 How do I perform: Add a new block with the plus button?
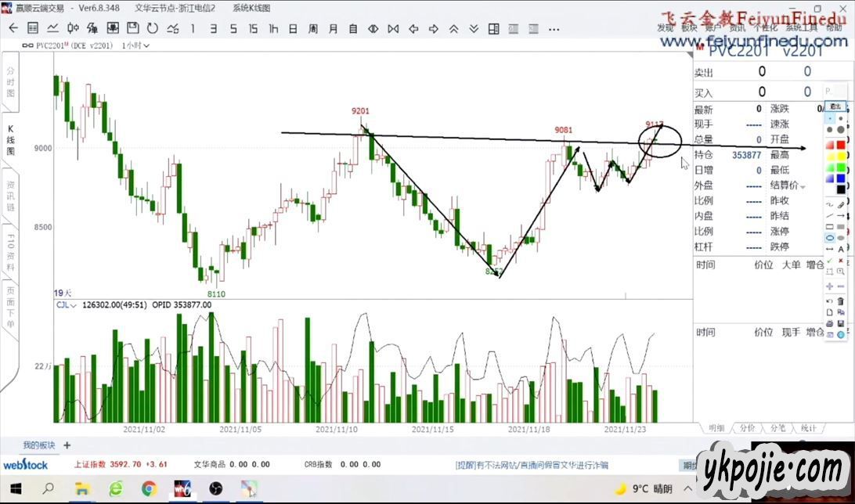pyautogui.click(x=67, y=445)
